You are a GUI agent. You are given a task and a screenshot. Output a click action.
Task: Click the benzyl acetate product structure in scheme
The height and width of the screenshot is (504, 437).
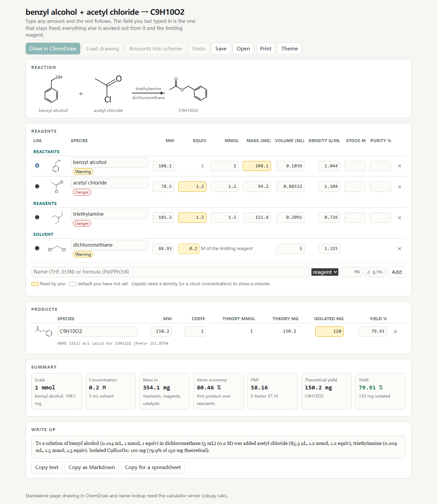[x=188, y=89]
